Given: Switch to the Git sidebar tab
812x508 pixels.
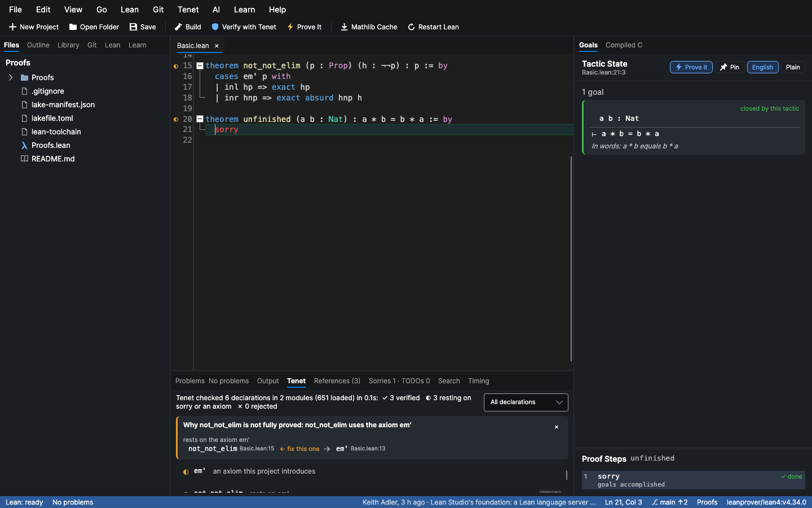Looking at the screenshot, I should (92, 45).
